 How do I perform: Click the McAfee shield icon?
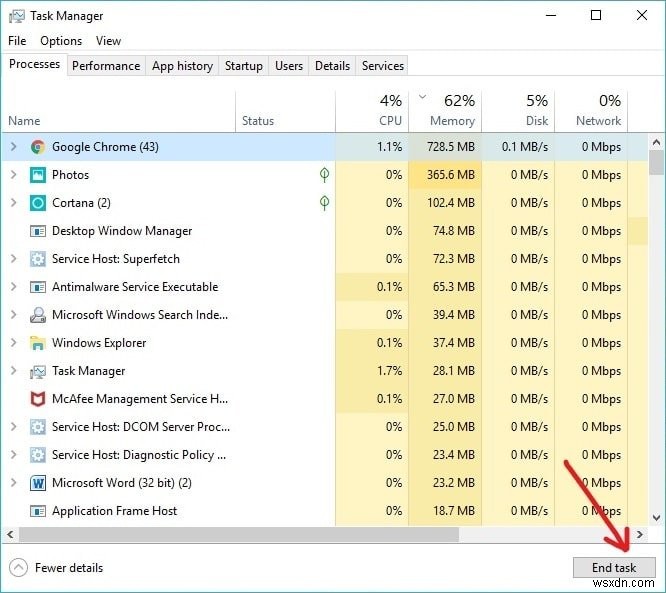point(38,399)
